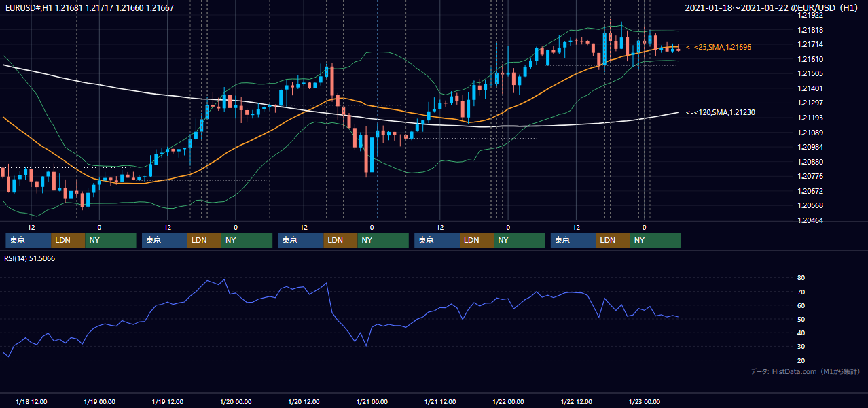Select the LDN box in the rightmost session bar

coord(613,240)
